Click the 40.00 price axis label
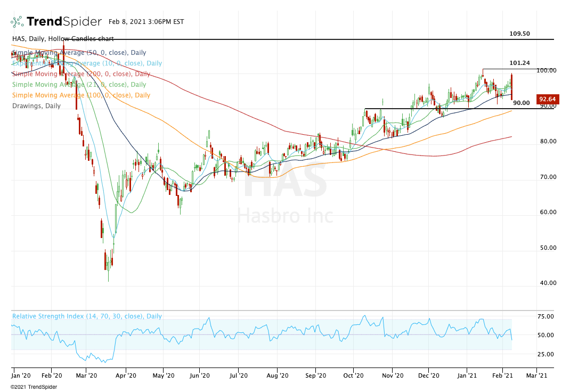This screenshot has height=392, width=570. (x=548, y=283)
